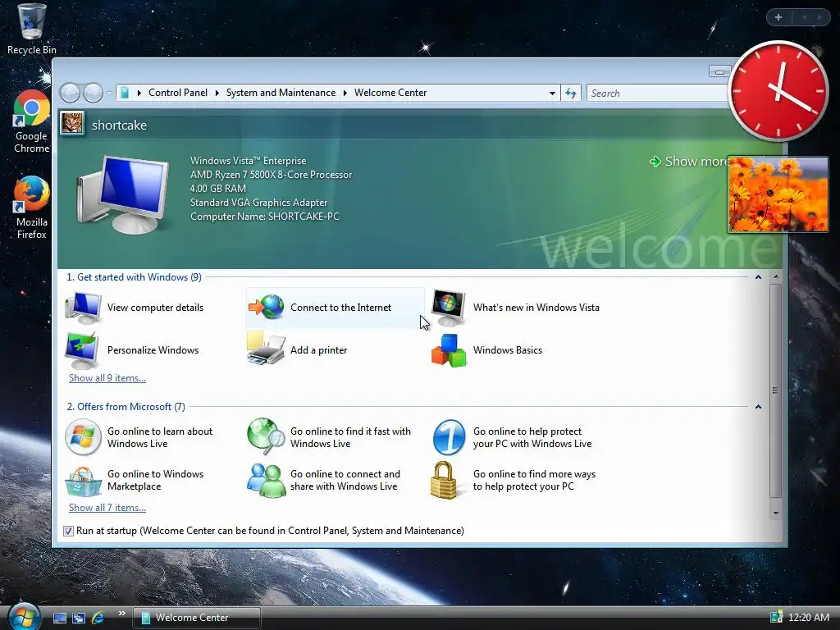Open the Windows Marketplace basket icon
The width and height of the screenshot is (840, 630).
coord(83,481)
